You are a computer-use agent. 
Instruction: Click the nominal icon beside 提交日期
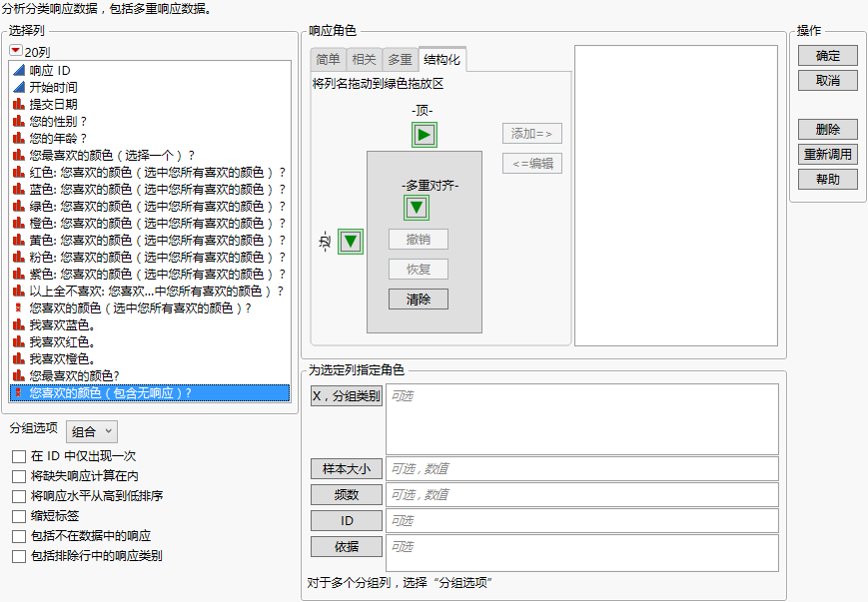click(x=19, y=104)
